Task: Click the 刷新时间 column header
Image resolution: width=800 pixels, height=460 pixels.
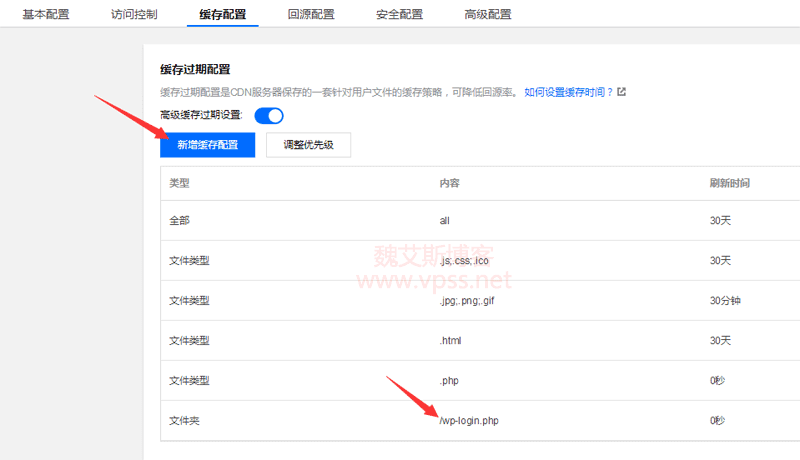Action: click(x=729, y=184)
